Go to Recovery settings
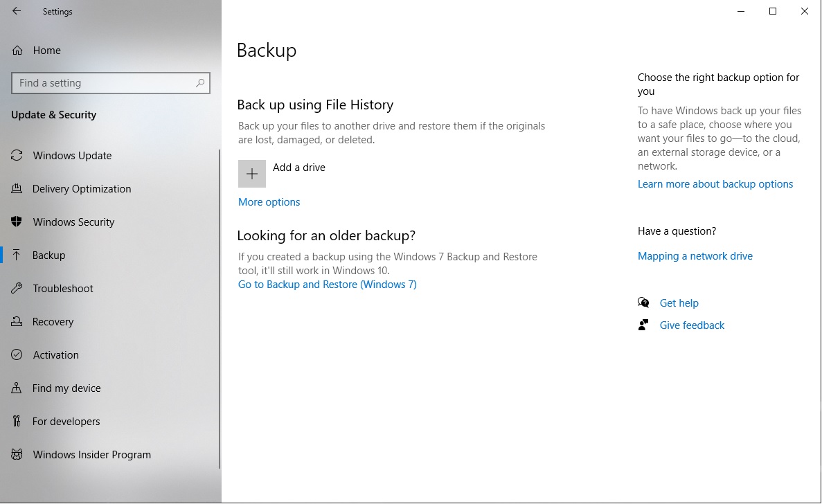 (53, 322)
